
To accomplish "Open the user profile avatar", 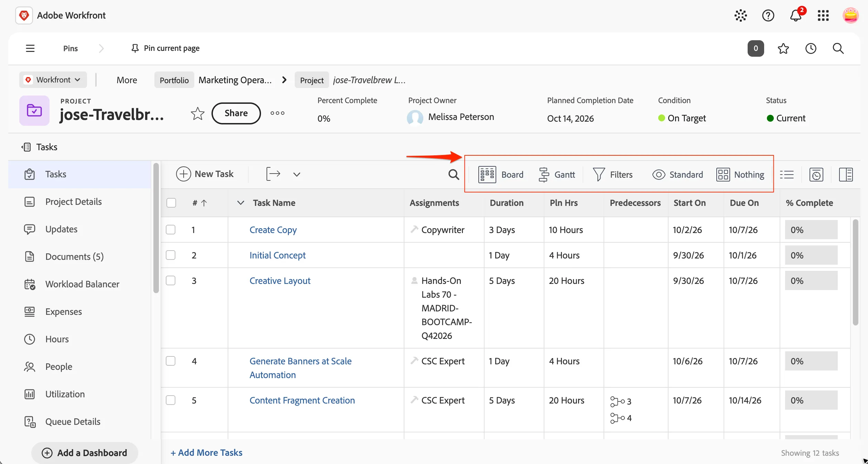I will tap(850, 15).
